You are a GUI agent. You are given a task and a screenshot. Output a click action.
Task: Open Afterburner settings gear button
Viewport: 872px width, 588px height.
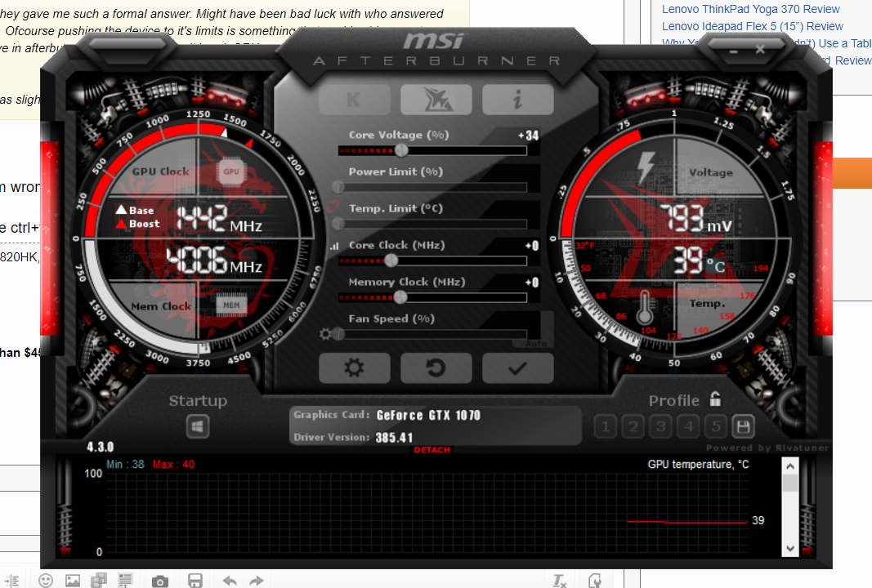point(354,368)
